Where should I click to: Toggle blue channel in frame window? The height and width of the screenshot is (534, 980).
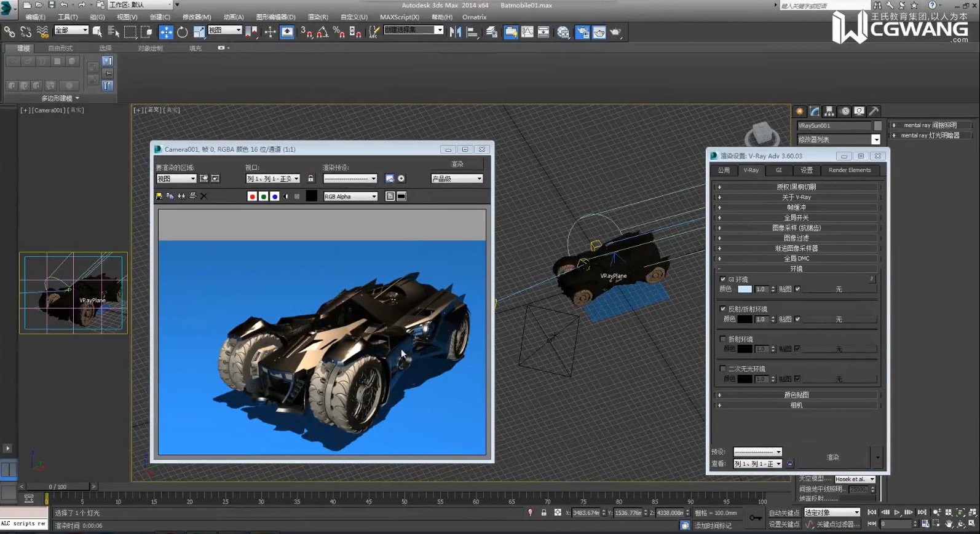(274, 196)
